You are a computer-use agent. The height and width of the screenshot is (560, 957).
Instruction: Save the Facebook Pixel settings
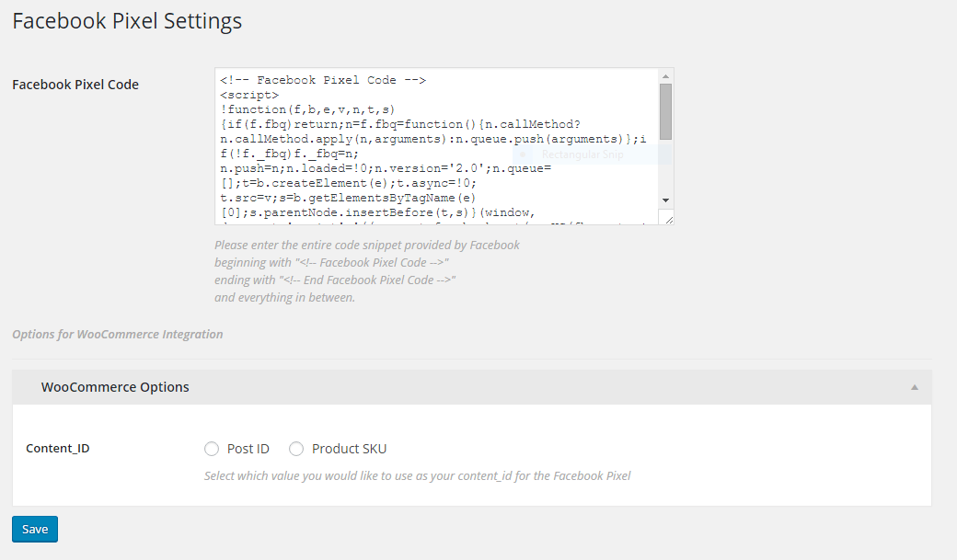[x=35, y=529]
